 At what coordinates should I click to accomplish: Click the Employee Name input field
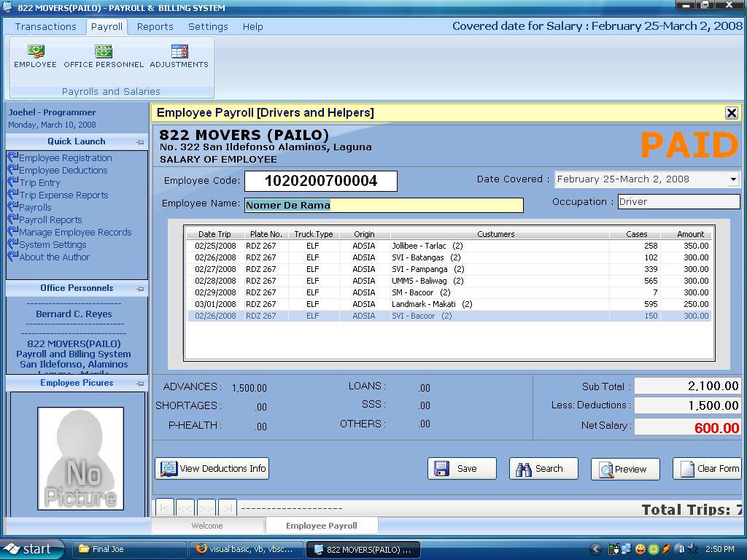click(x=384, y=205)
